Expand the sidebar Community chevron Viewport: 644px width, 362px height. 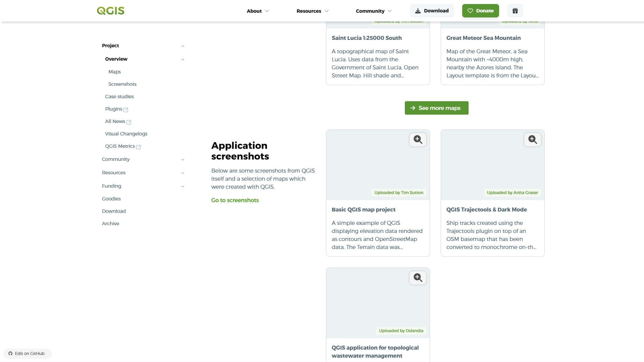183,160
